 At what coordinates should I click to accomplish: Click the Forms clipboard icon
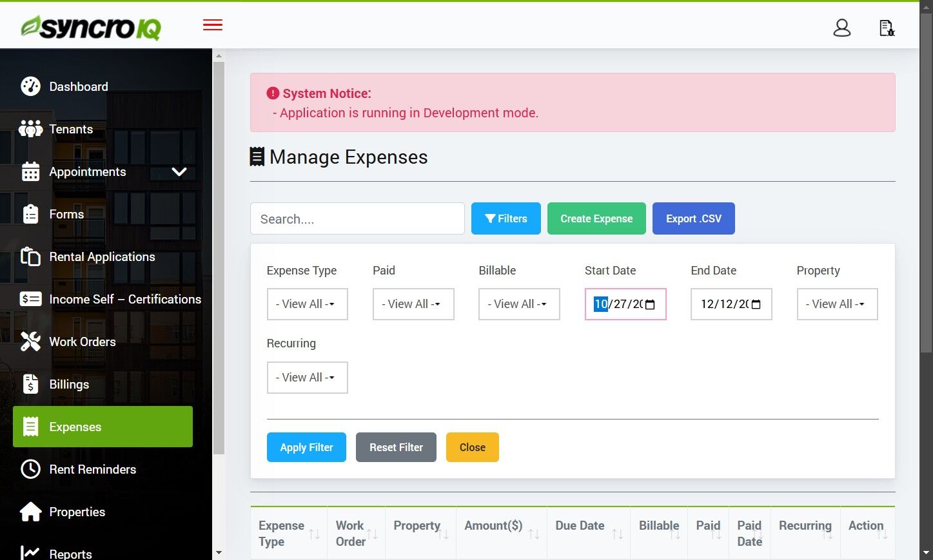(x=30, y=214)
